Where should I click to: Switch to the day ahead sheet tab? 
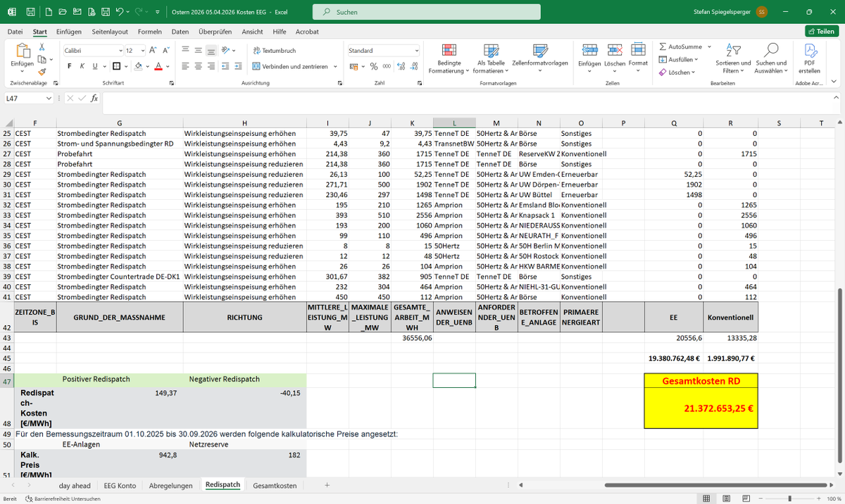point(75,485)
